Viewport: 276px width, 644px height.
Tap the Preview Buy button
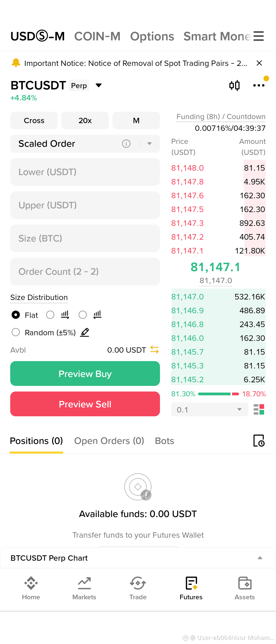(x=85, y=374)
